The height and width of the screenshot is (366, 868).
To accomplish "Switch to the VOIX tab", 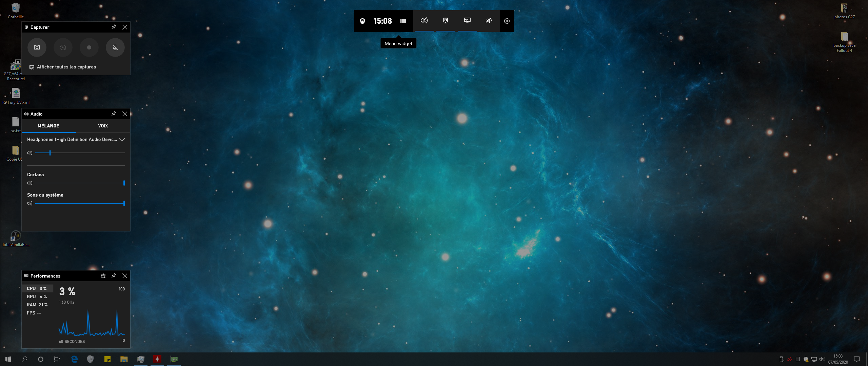I will click(x=103, y=126).
